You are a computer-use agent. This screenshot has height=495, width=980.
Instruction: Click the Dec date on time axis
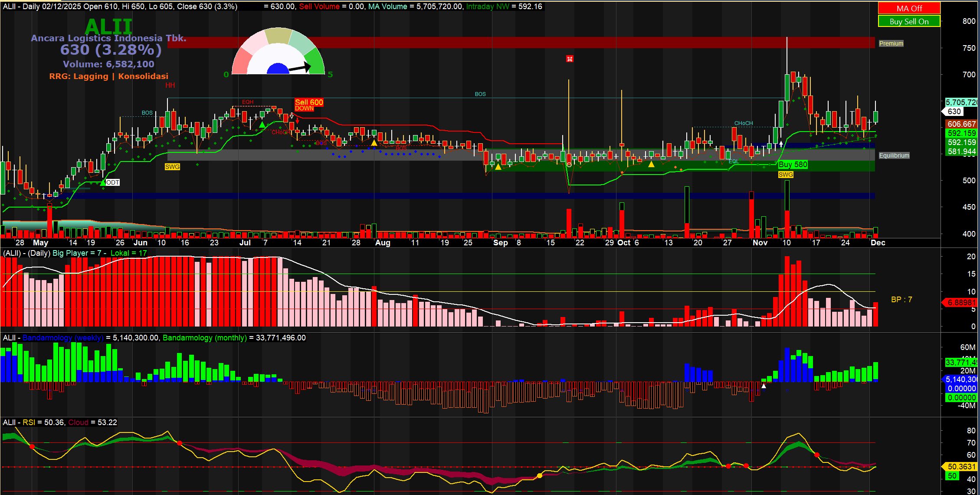(x=878, y=243)
